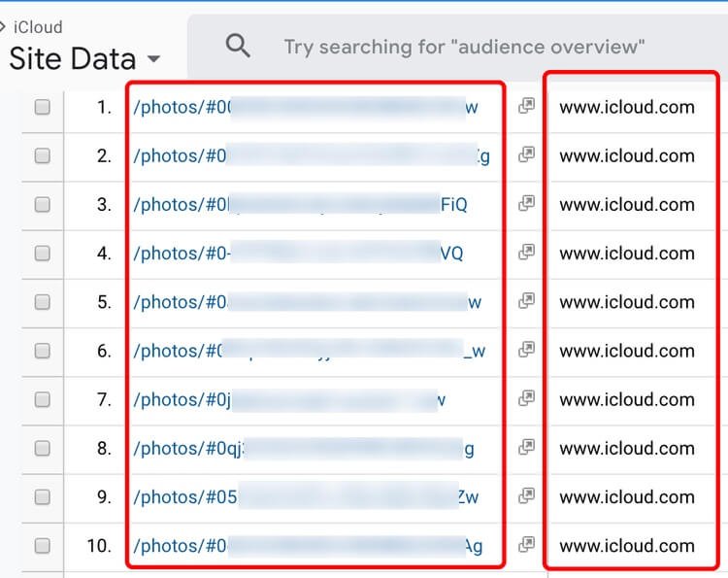Open row 5 page external link icon
Image resolution: width=728 pixels, height=578 pixels.
(526, 301)
